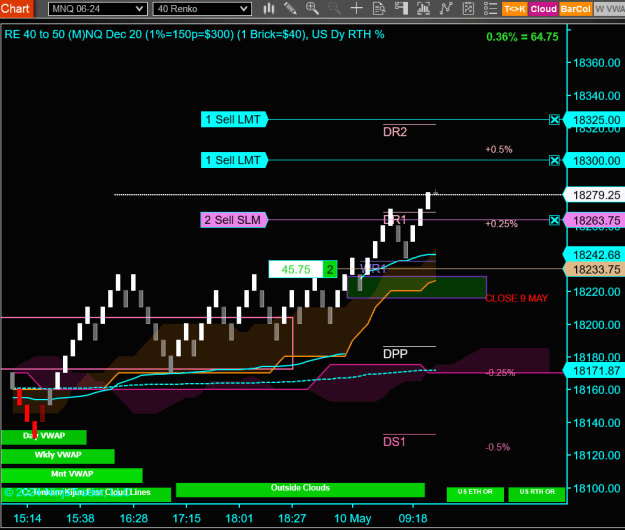Click the 09:18 time axis label
This screenshot has width=625, height=530.
coord(413,518)
